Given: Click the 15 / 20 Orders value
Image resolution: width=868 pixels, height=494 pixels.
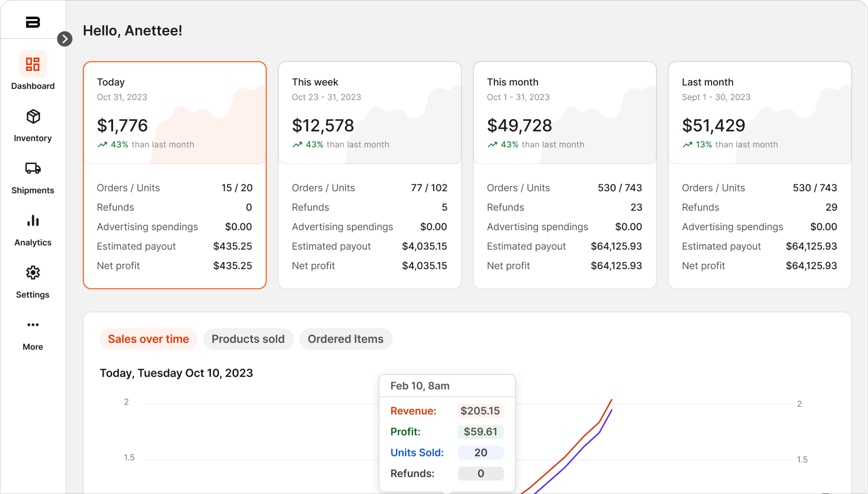Looking at the screenshot, I should [x=237, y=188].
